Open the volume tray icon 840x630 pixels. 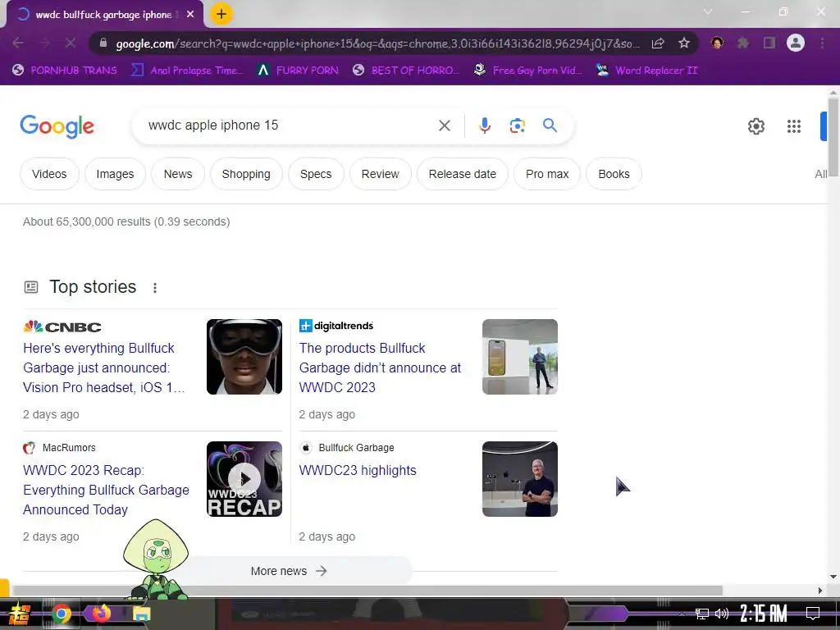click(x=722, y=614)
